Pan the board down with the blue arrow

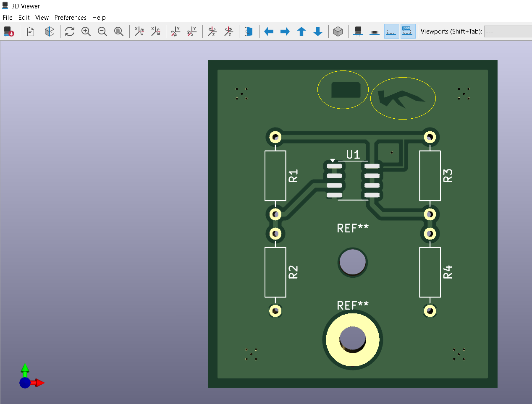coord(318,31)
